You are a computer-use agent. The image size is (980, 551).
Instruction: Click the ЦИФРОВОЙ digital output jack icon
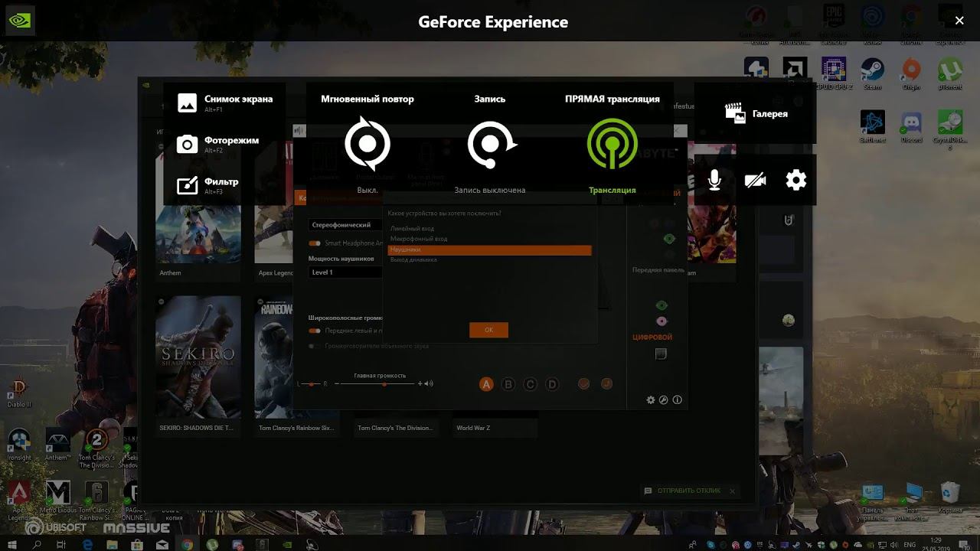pos(661,354)
